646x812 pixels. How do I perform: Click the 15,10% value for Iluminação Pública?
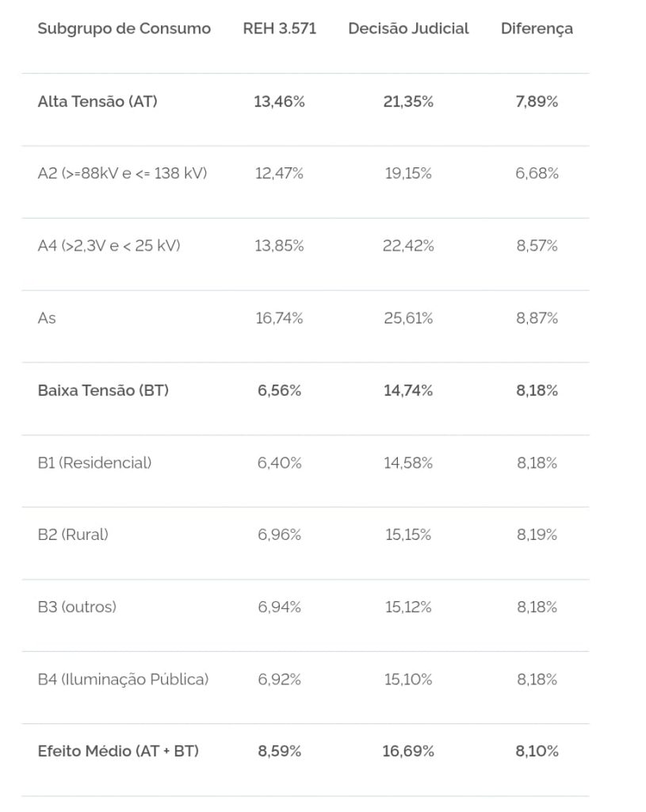408,680
